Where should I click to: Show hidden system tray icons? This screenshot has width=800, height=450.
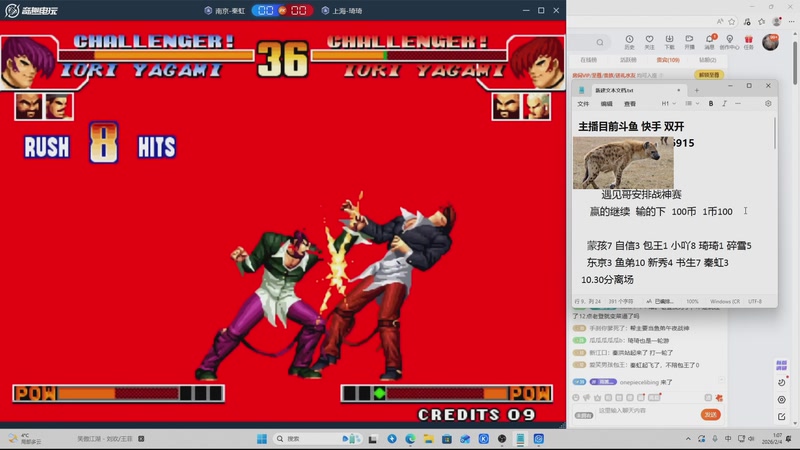click(x=688, y=439)
